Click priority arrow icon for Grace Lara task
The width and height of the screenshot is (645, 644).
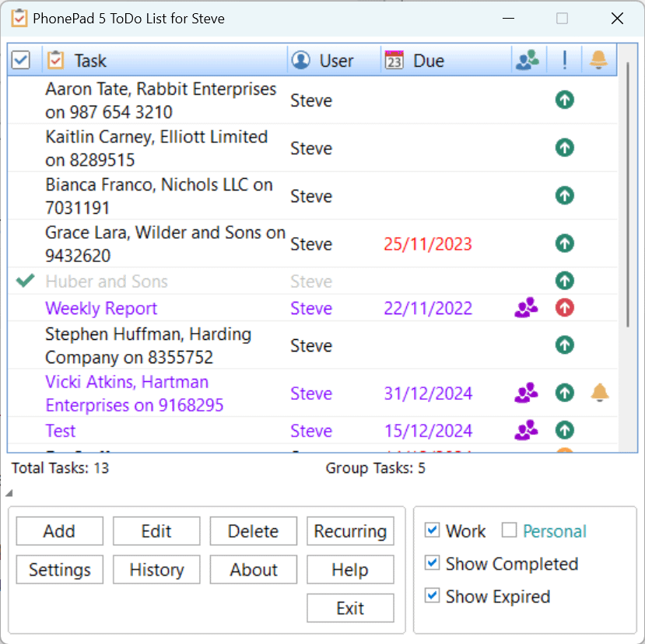coord(564,243)
